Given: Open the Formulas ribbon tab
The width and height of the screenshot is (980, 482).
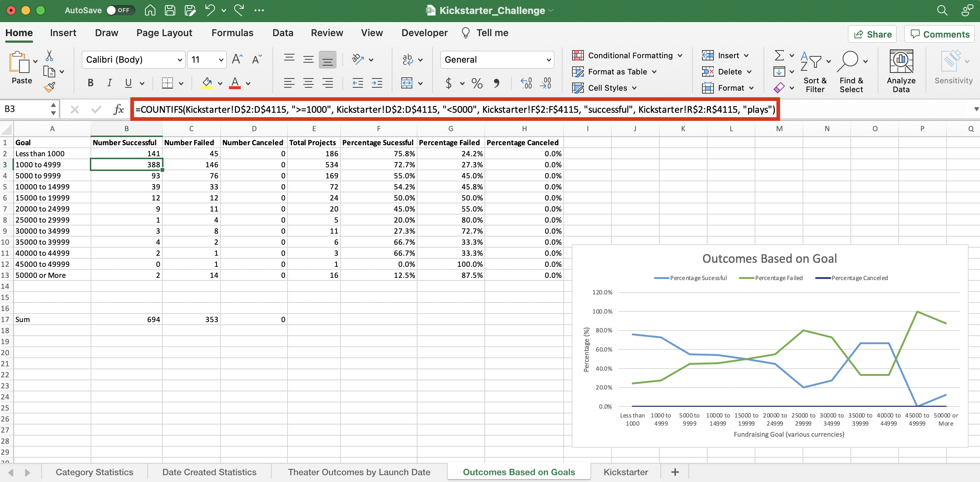Looking at the screenshot, I should [232, 33].
